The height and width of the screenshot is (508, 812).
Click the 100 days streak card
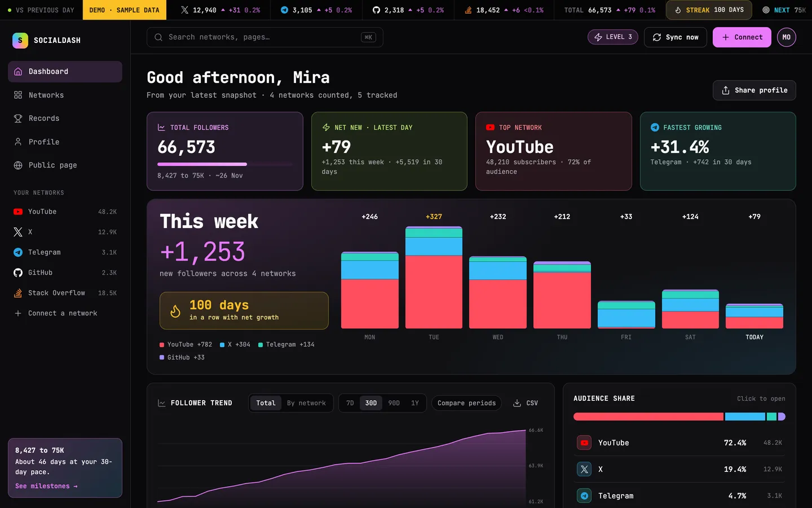pyautogui.click(x=244, y=310)
